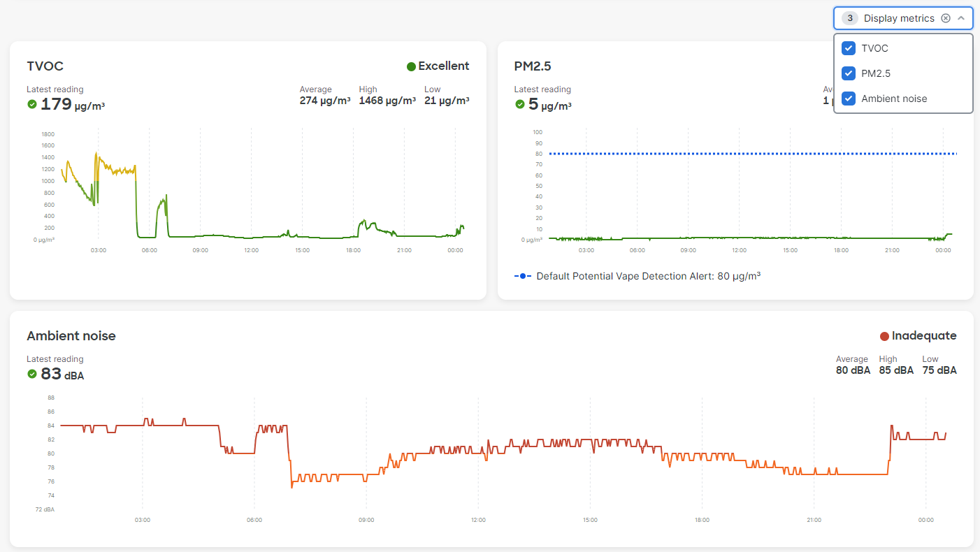Click the Excellent label on the TVOC card

[443, 66]
